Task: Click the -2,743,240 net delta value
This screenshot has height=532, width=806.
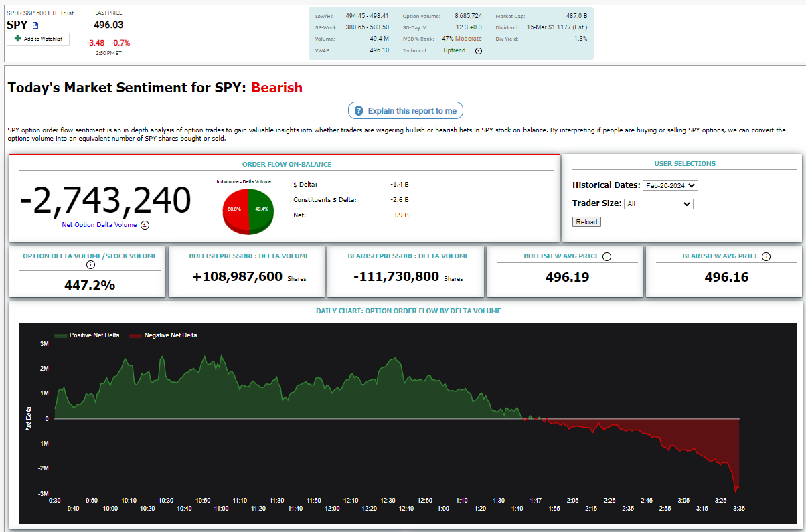Action: pyautogui.click(x=105, y=200)
